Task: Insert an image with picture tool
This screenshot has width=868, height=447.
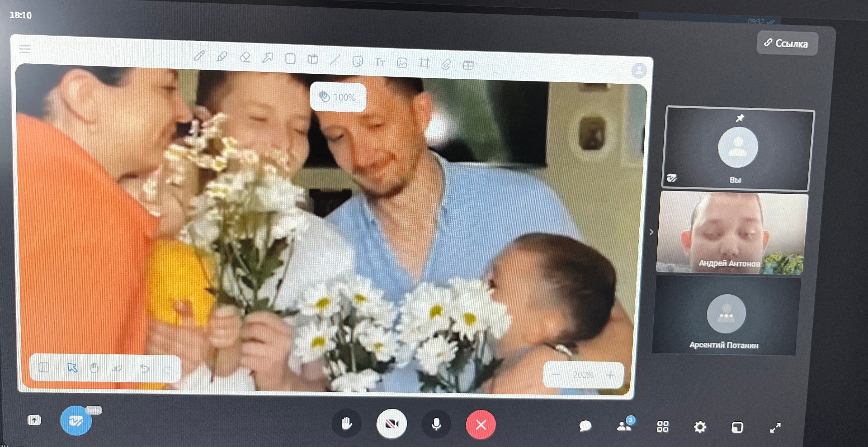Action: (x=402, y=63)
